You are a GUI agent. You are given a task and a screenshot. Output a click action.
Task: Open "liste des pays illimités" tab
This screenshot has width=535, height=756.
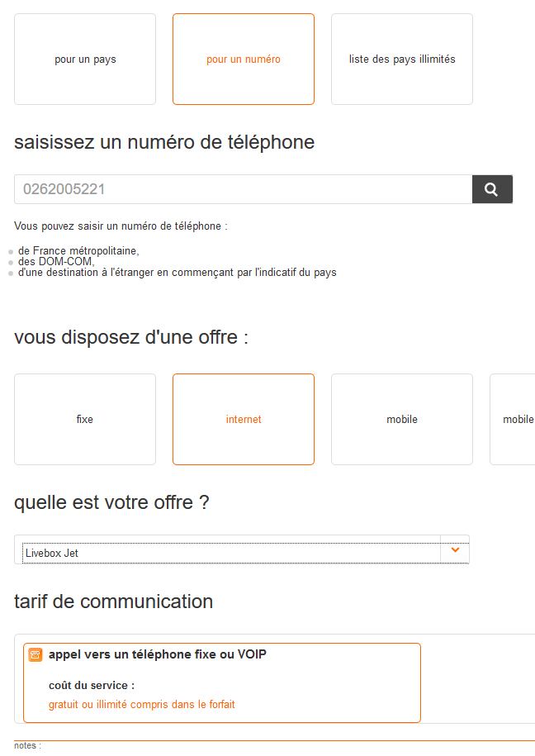click(x=402, y=59)
